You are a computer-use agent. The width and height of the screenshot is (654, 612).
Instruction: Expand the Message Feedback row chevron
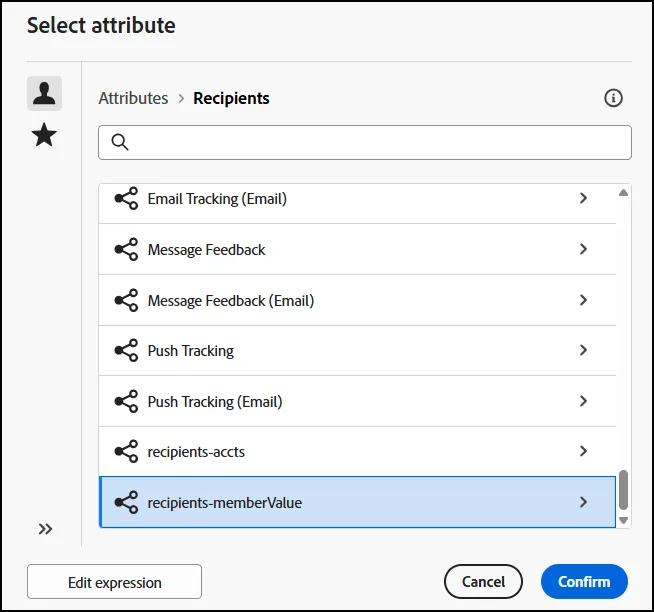pos(584,249)
